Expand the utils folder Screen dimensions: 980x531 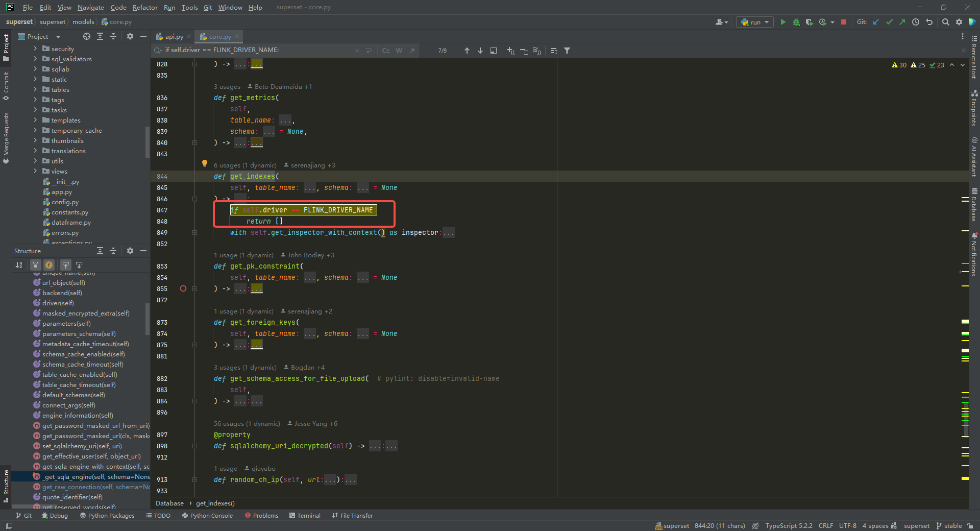[x=35, y=161]
